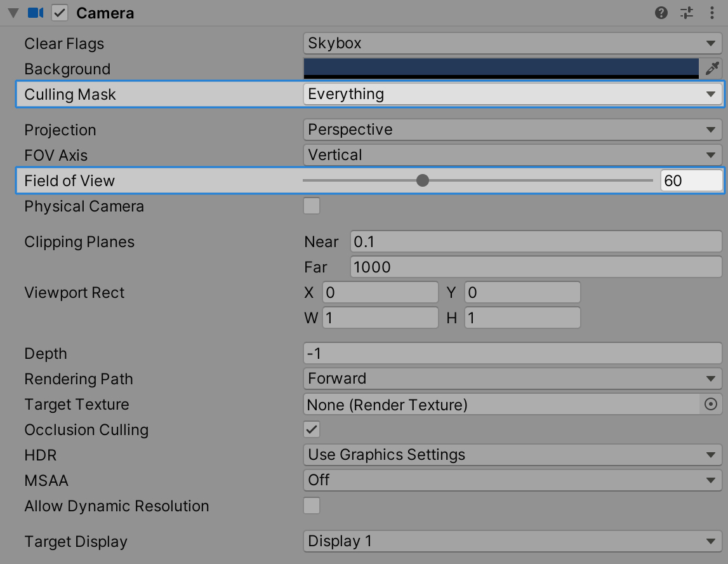This screenshot has width=728, height=564.
Task: Open the Clear Flags dropdown
Action: tap(512, 43)
